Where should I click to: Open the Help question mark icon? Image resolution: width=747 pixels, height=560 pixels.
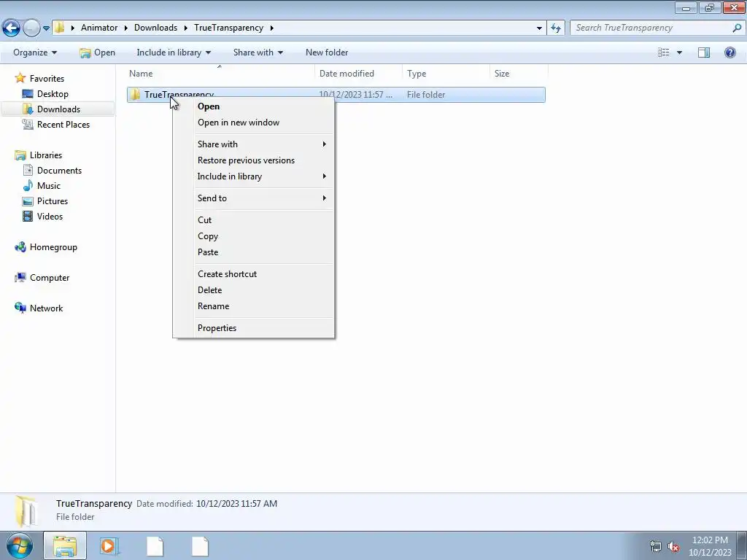[x=729, y=52]
